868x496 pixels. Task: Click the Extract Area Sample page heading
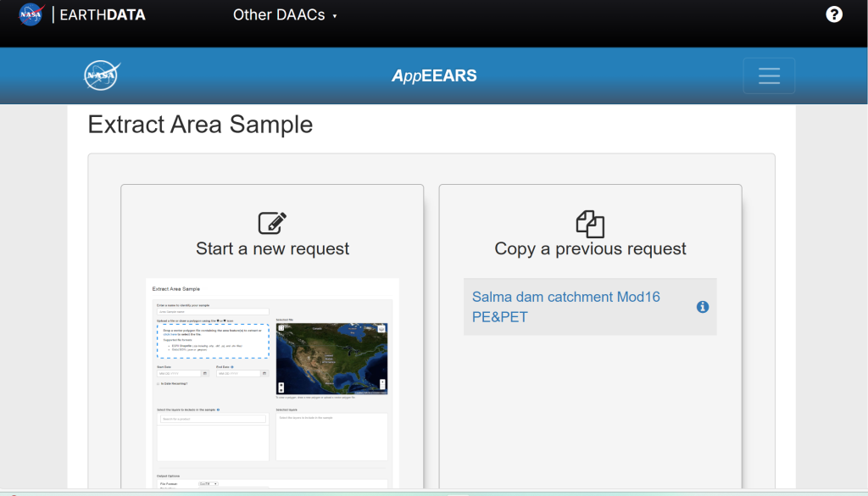point(200,125)
